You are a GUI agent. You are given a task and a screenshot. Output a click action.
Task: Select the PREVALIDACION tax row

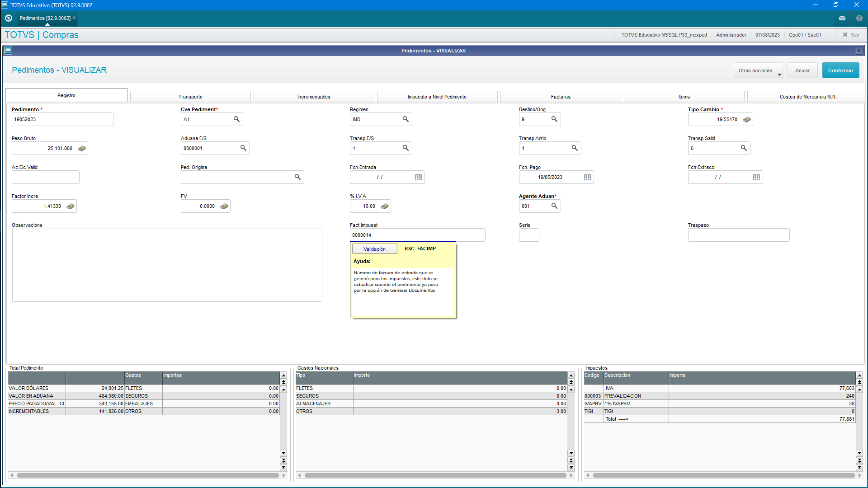coord(720,396)
